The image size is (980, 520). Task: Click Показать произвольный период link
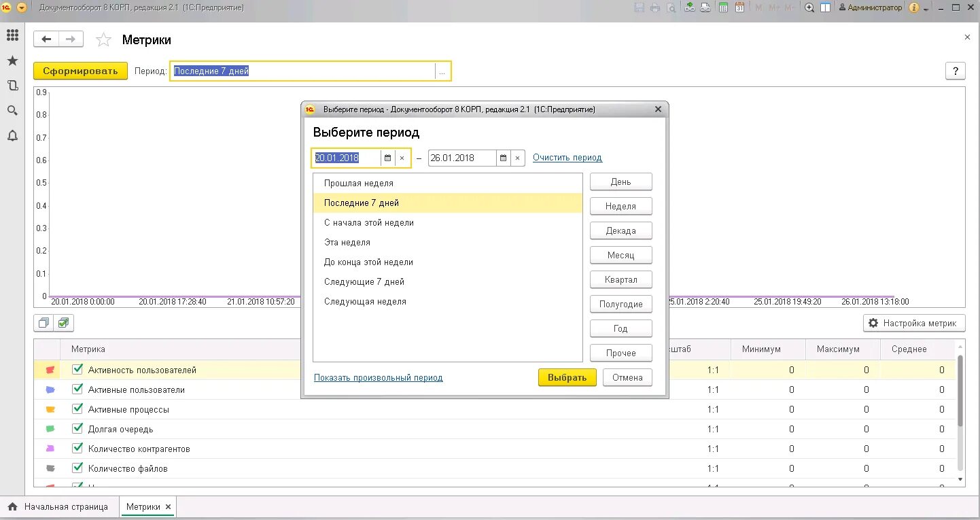(379, 378)
